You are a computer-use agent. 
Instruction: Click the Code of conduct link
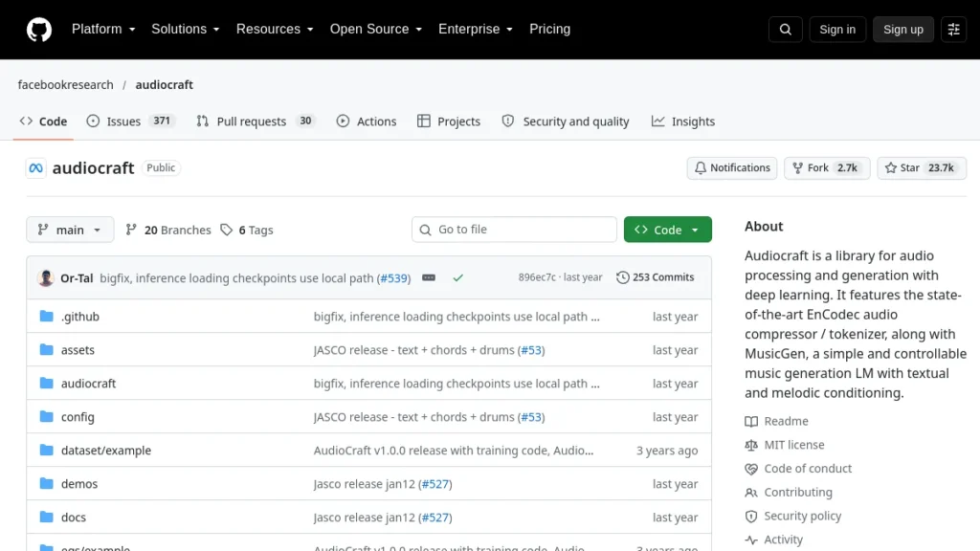808,469
